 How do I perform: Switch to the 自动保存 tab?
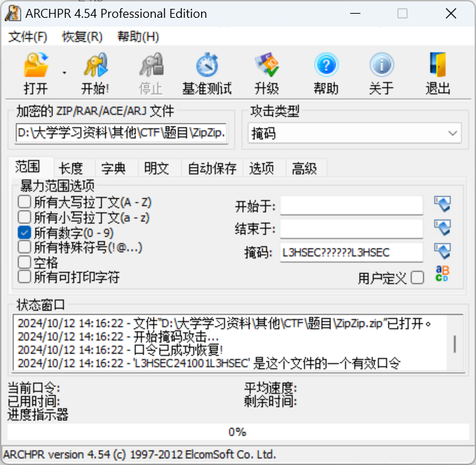(x=212, y=168)
